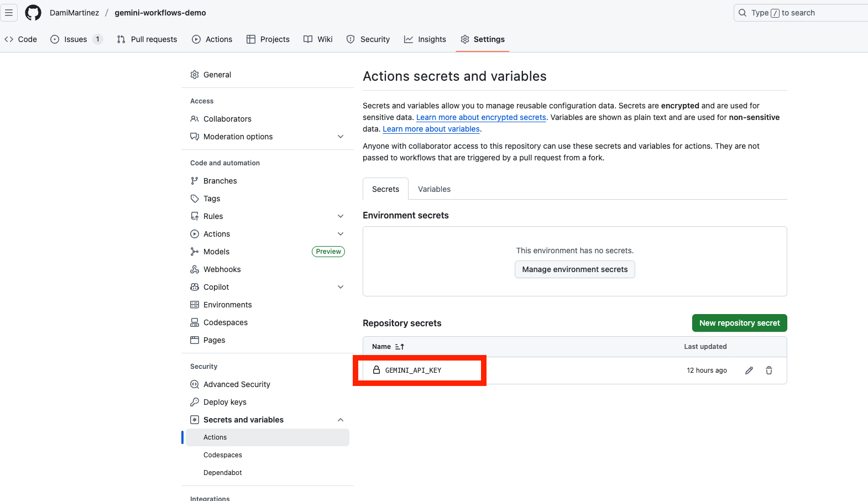Viewport: 868px width, 501px height.
Task: Open the Wiki tab
Action: (x=318, y=39)
